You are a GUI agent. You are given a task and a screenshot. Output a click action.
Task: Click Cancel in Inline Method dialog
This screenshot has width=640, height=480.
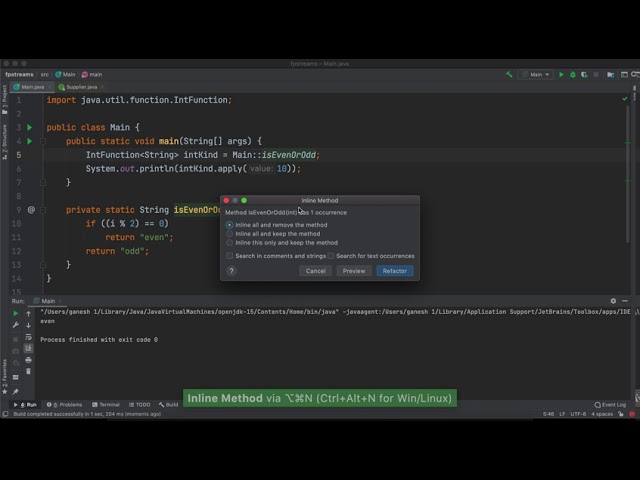(316, 271)
